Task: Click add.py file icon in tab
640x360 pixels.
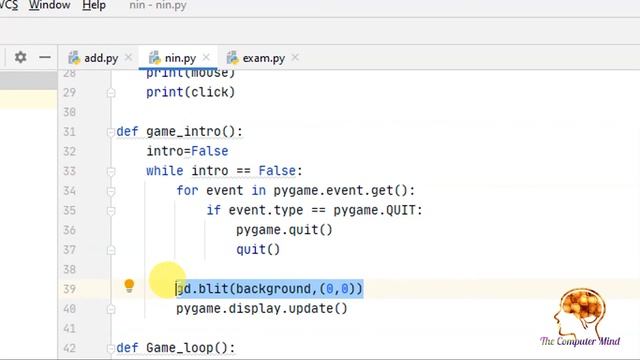Action: (74, 58)
